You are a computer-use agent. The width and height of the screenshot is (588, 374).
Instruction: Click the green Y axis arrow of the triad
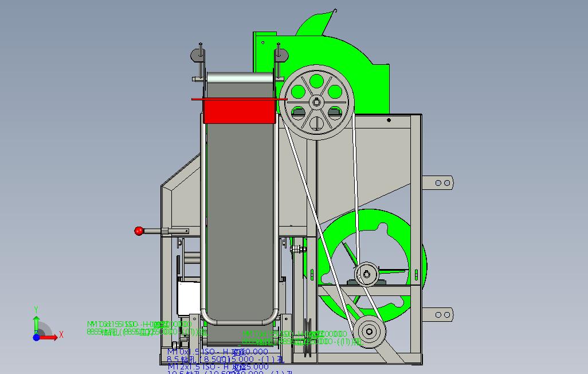tap(36, 324)
